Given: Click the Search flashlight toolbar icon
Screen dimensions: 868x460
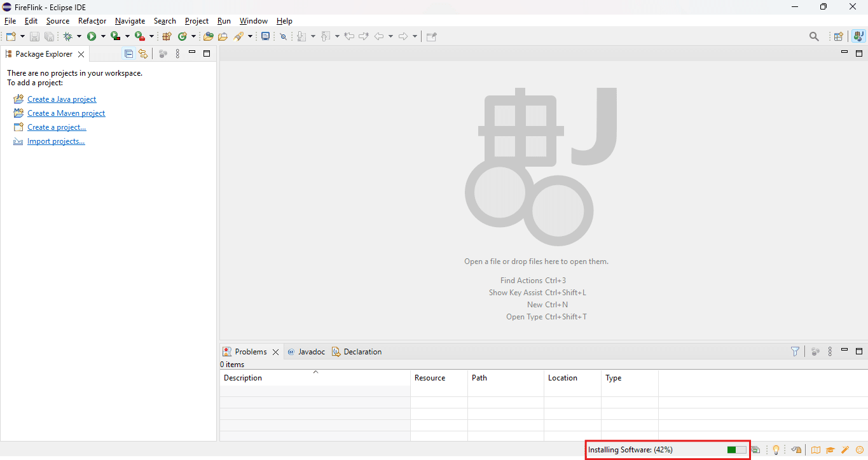Looking at the screenshot, I should click(x=239, y=36).
